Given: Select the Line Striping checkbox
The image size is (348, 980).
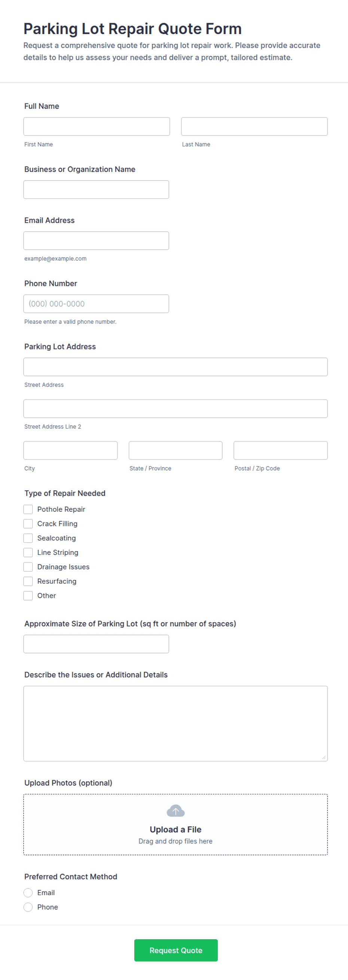Looking at the screenshot, I should tap(28, 553).
